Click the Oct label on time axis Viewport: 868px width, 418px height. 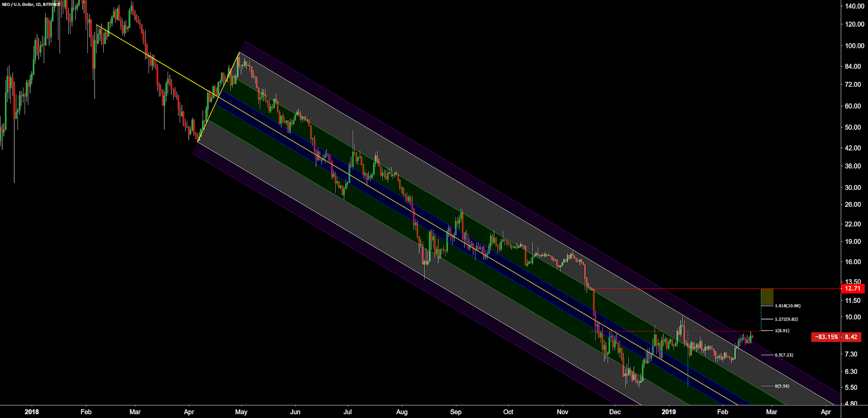click(x=508, y=412)
